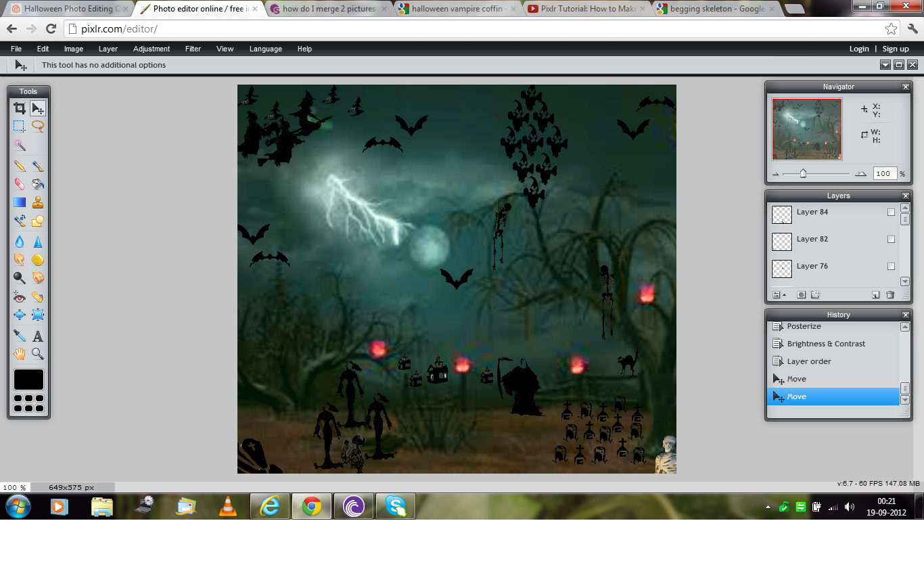Viewport: 924px width, 569px height.
Task: Select the Zoom magnifier tool
Action: 38,353
